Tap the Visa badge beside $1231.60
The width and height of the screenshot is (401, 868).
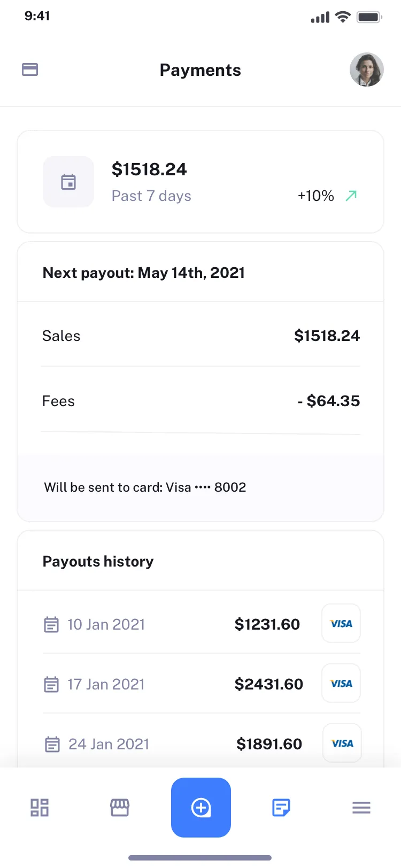click(341, 623)
